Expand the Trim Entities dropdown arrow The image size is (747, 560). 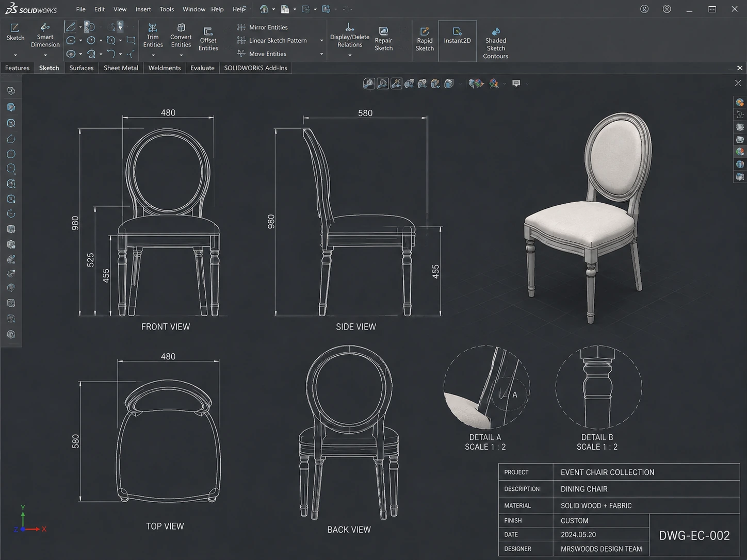153,55
